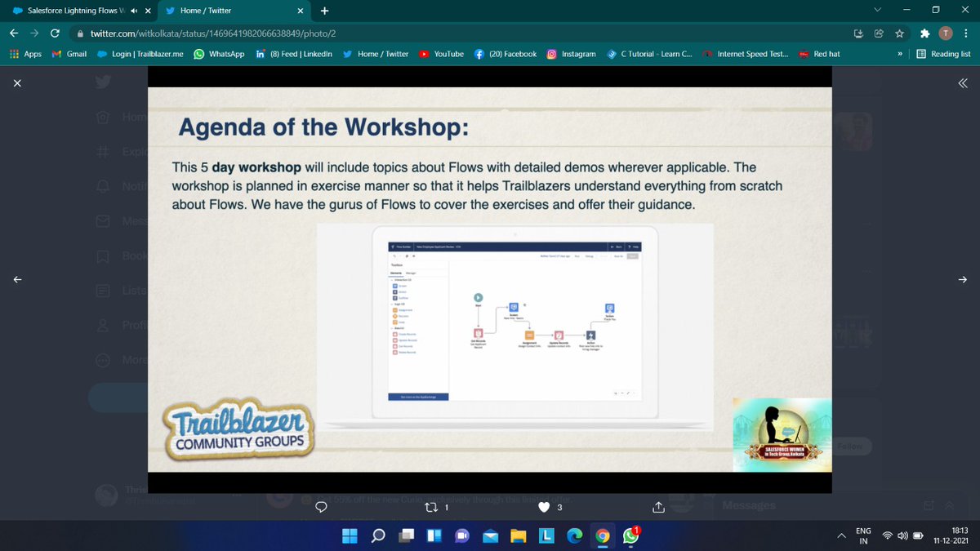Open Apps bookmark shortcut
This screenshot has width=980, height=551.
[25, 54]
